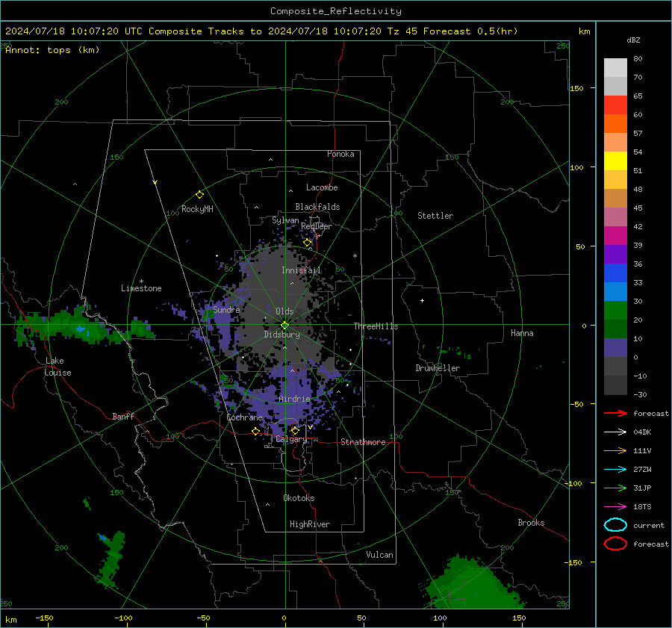Click the RockyMH label
The image size is (672, 628).
click(x=197, y=209)
